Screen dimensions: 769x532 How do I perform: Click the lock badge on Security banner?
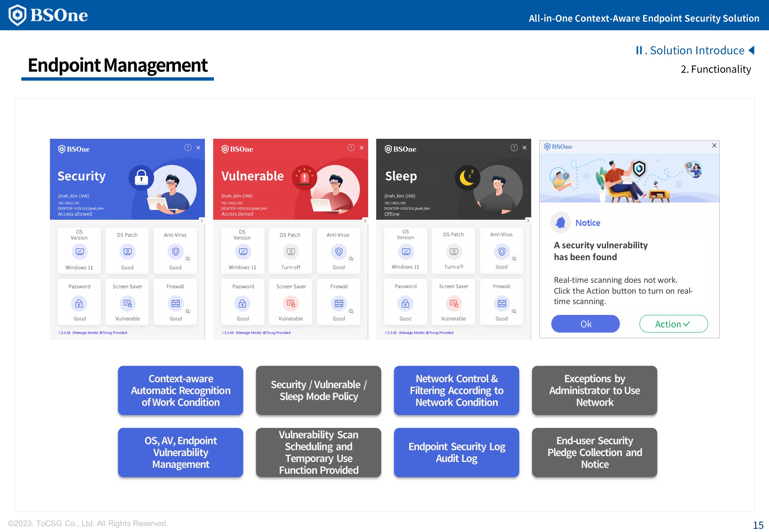141,178
